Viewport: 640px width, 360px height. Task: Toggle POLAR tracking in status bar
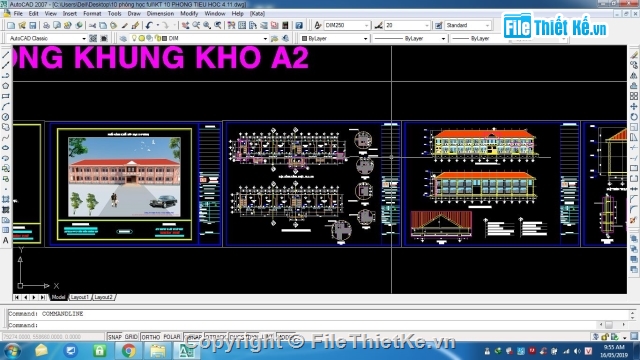click(x=172, y=337)
